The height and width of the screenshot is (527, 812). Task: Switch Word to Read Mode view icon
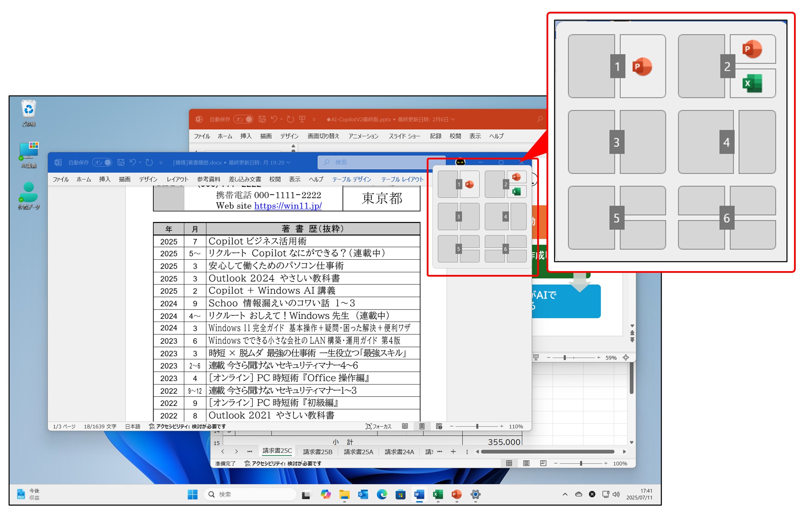point(405,427)
